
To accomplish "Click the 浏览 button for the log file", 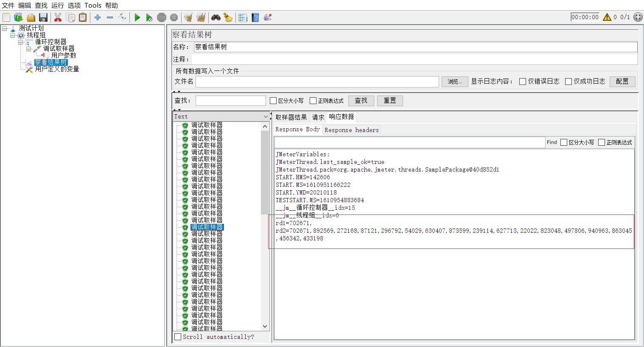I will pos(454,81).
